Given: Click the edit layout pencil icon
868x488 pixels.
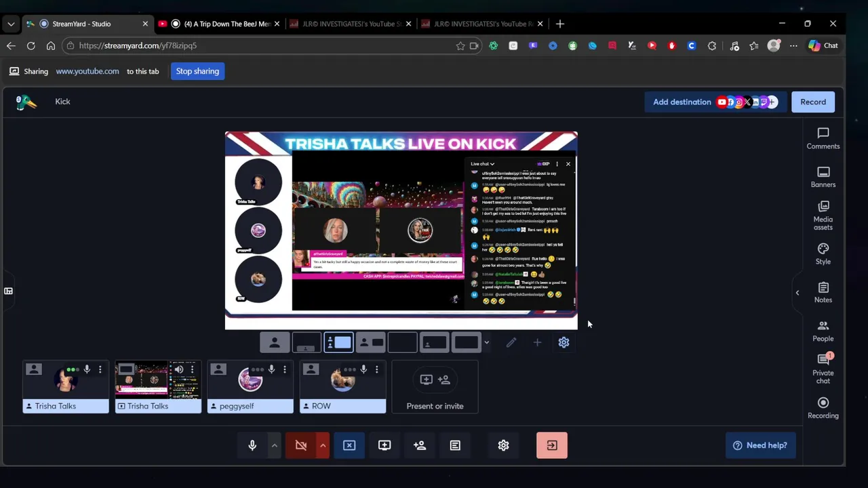Looking at the screenshot, I should pos(511,342).
